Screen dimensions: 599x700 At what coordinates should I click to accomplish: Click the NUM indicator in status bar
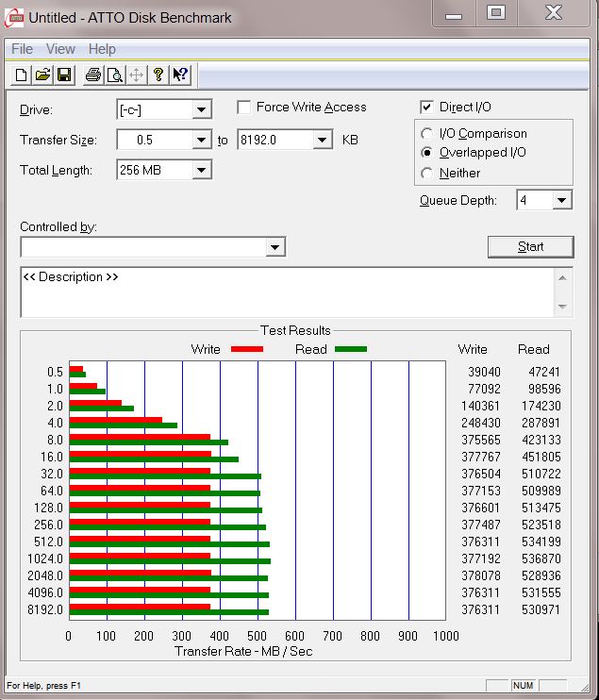point(523,685)
